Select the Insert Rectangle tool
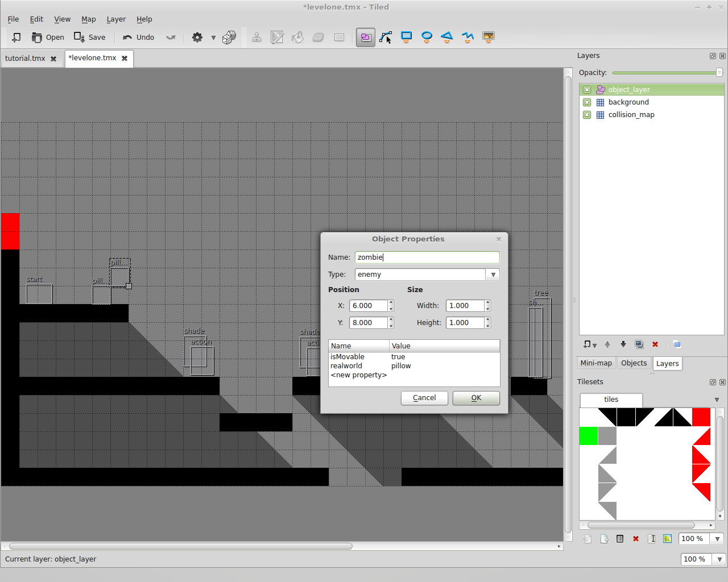 click(407, 38)
